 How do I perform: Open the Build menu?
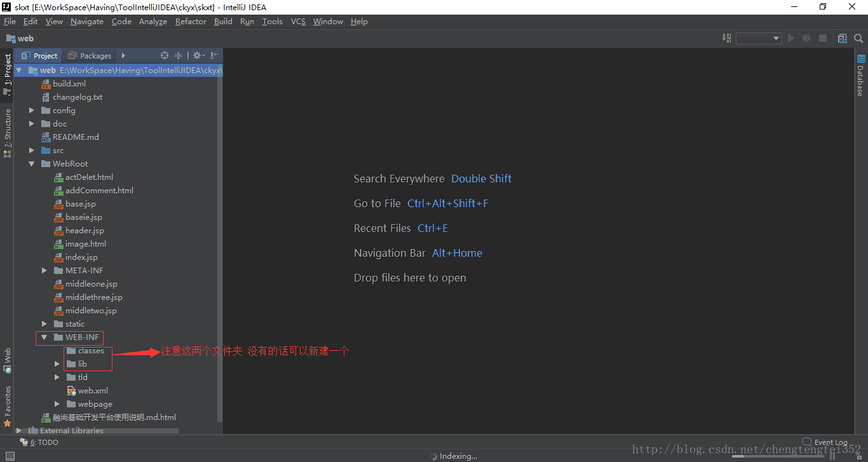(223, 22)
